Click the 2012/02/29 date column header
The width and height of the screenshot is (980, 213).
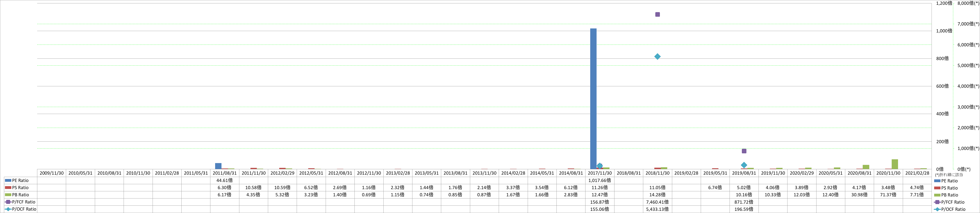click(282, 173)
